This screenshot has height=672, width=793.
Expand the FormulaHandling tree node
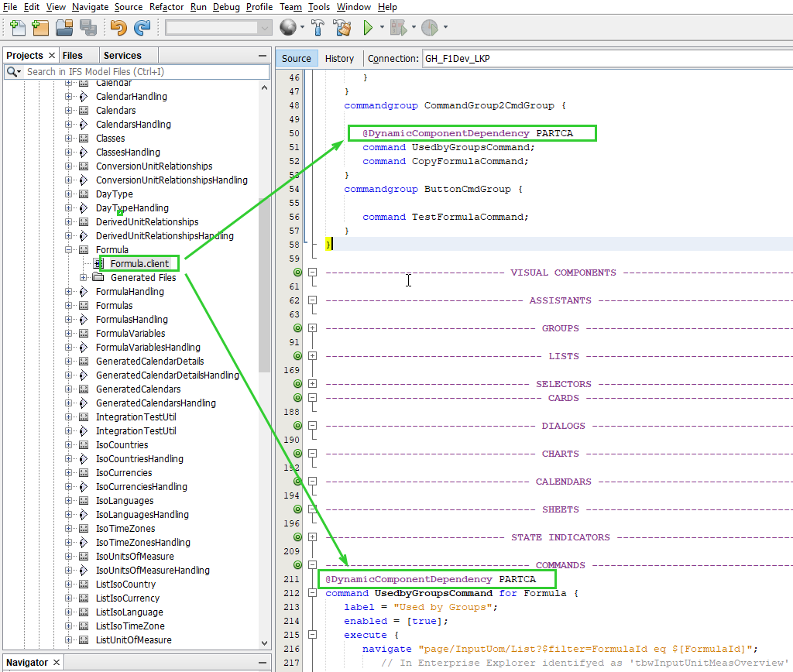[68, 291]
